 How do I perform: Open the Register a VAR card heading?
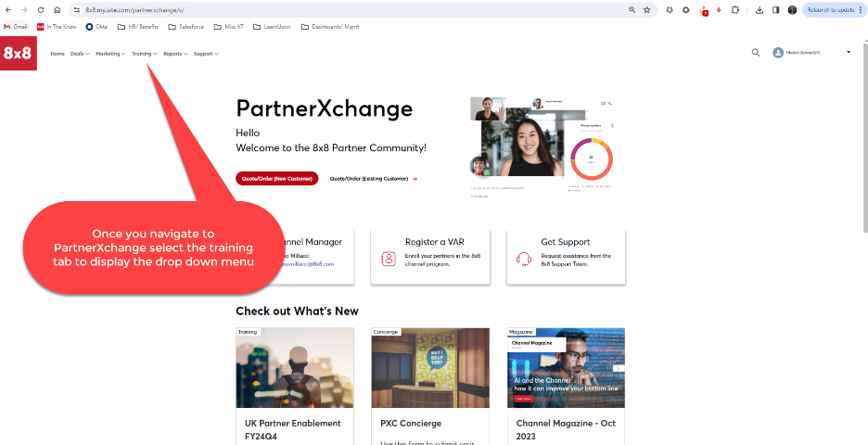click(435, 242)
